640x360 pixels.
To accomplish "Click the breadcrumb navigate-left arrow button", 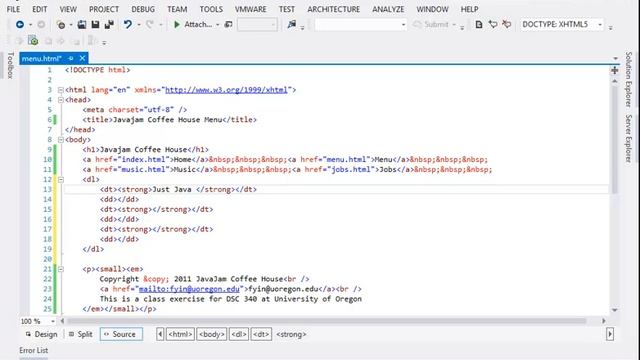I will pyautogui.click(x=160, y=334).
